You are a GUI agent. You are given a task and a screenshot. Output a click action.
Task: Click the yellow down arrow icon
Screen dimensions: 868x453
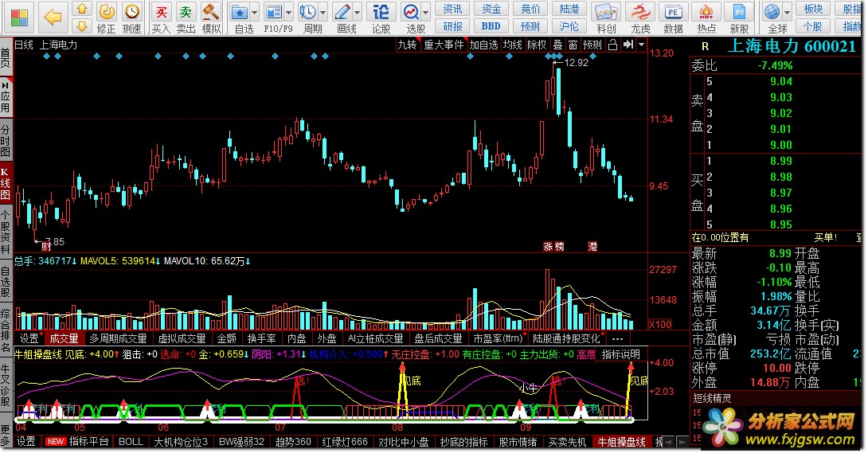point(82,26)
